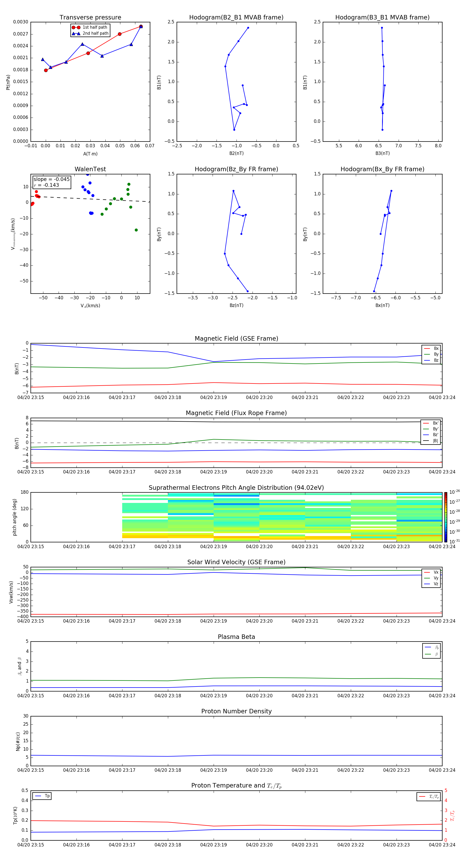Click the 'pitch angle (deg)' axis label

pos(14,517)
